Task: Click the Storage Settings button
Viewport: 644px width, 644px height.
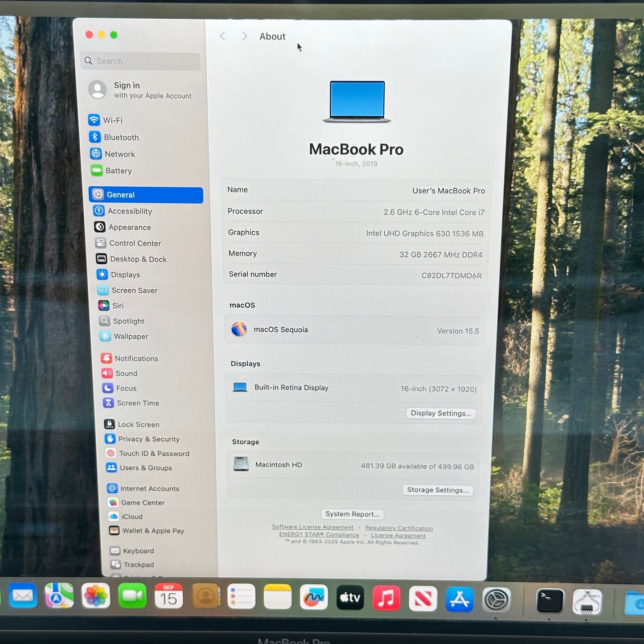Action: 438,490
